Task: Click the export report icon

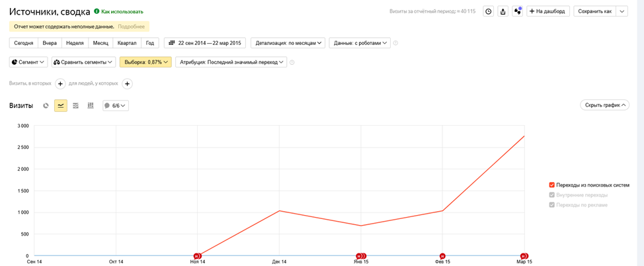Action: pyautogui.click(x=503, y=11)
